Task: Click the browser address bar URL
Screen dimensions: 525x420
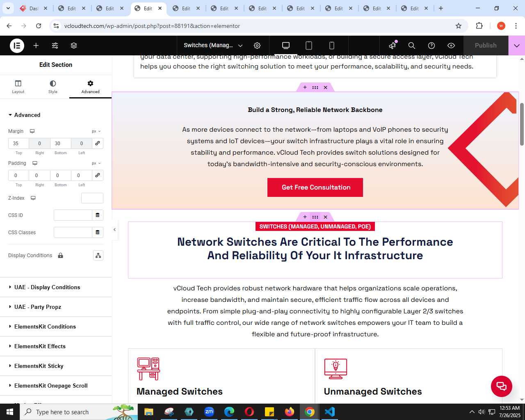Action: click(152, 26)
